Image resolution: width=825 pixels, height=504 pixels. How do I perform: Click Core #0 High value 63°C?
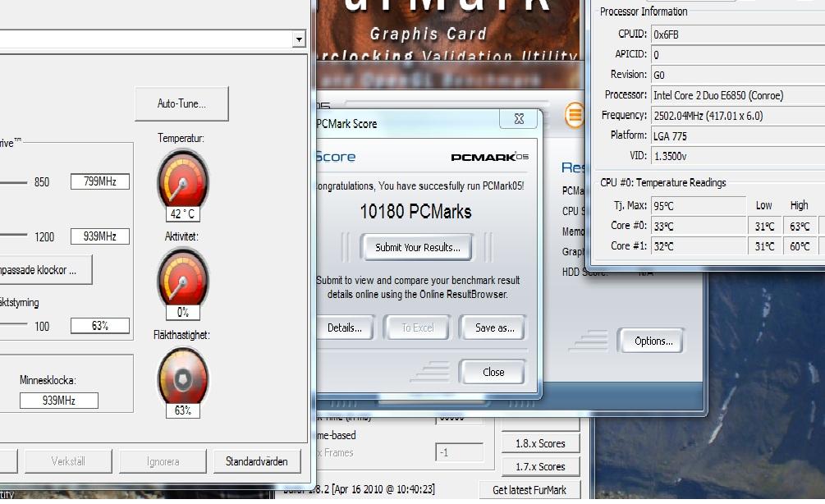tap(800, 227)
